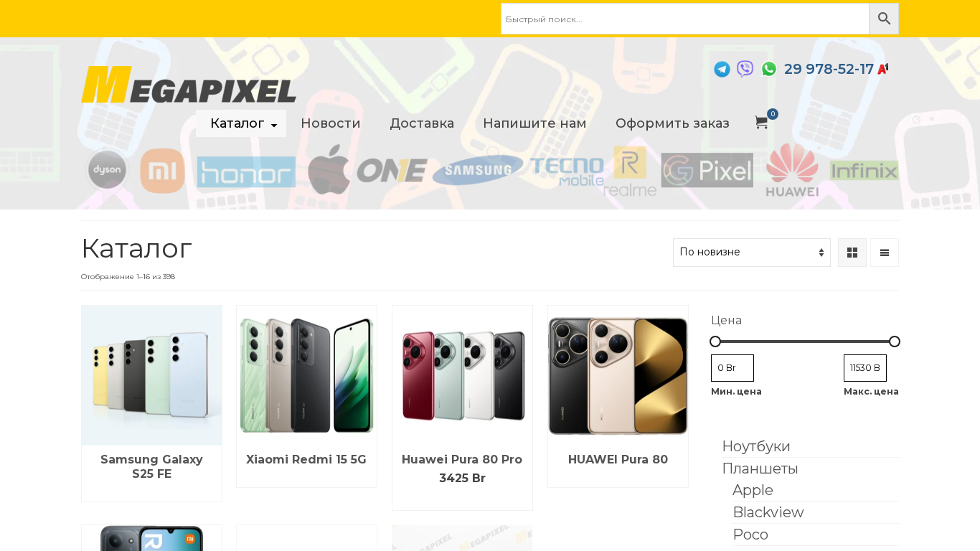Screen dimensions: 980x551
Task: Select the Ноутбуки category
Action: click(756, 446)
